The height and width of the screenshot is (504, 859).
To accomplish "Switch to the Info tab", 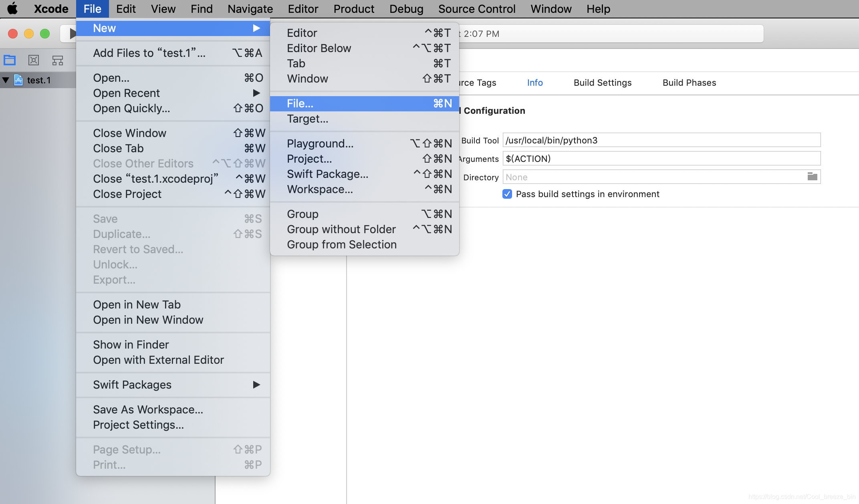I will tap(535, 83).
